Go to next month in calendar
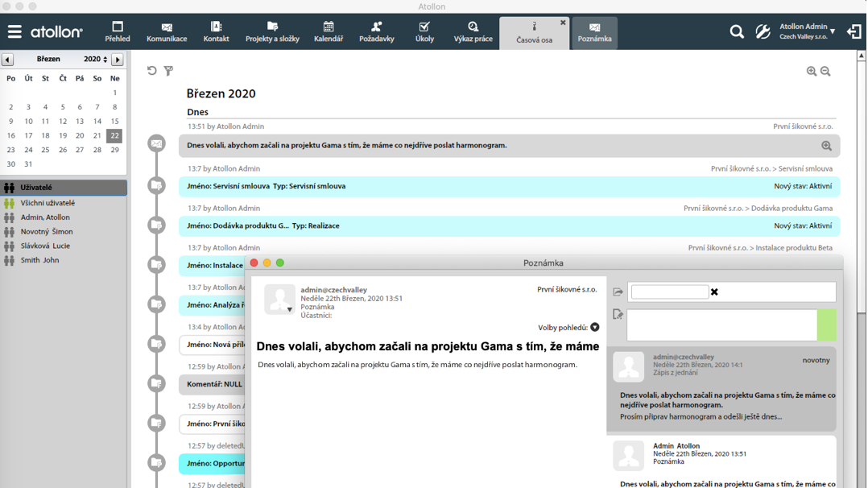868x488 pixels. point(118,60)
